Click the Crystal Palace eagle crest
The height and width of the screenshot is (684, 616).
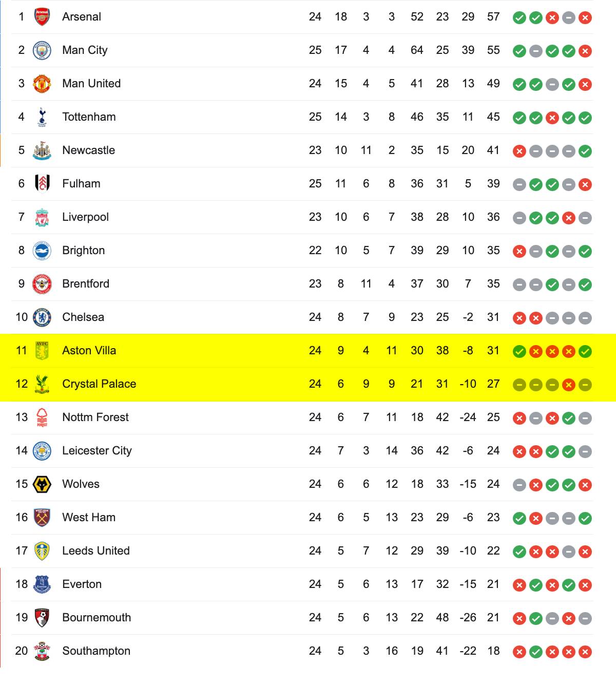coord(42,384)
